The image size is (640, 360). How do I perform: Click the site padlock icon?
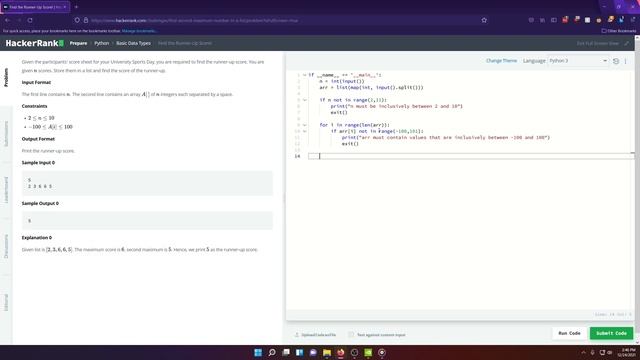point(86,20)
